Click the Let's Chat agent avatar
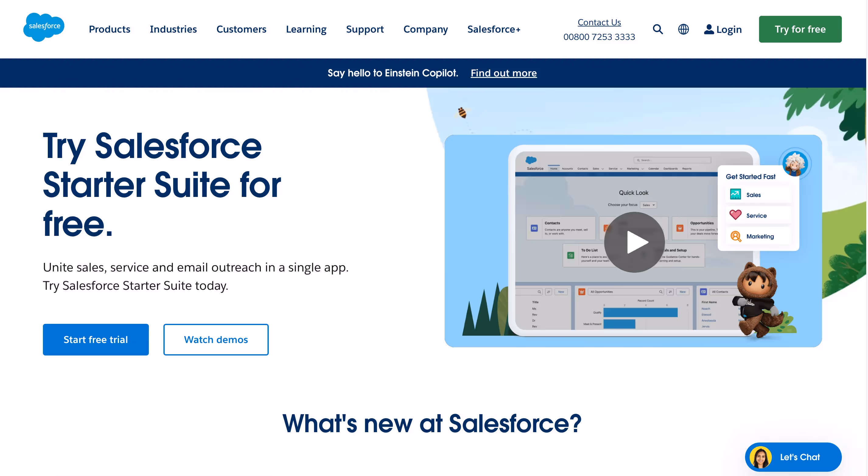 point(760,457)
